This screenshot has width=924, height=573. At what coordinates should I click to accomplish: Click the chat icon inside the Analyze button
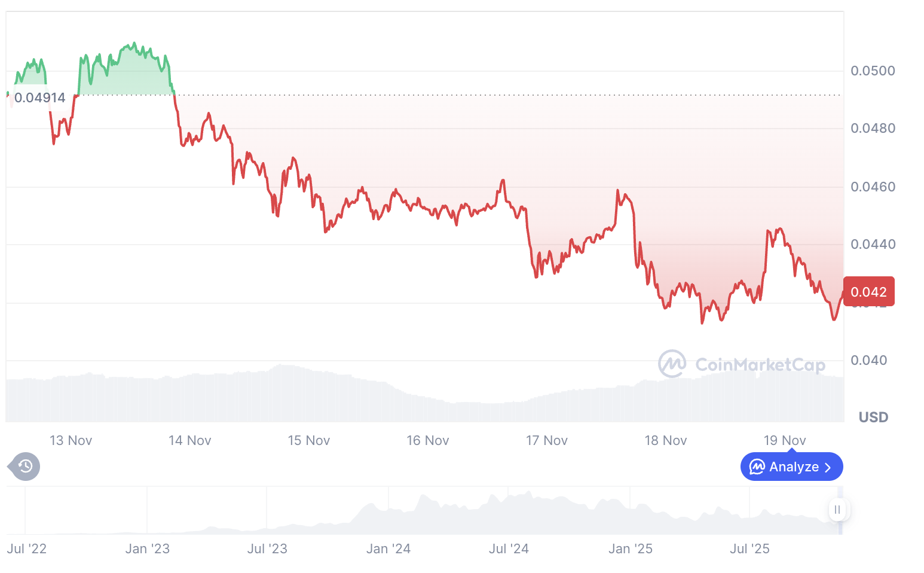[757, 467]
